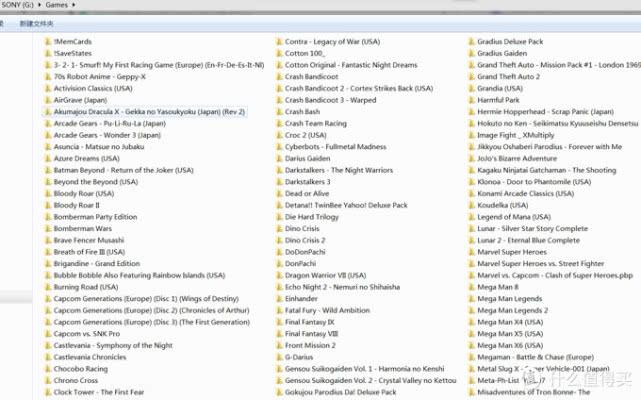
Task: Select Klonoa - Door to Phantomile (USA)
Action: [x=534, y=182]
